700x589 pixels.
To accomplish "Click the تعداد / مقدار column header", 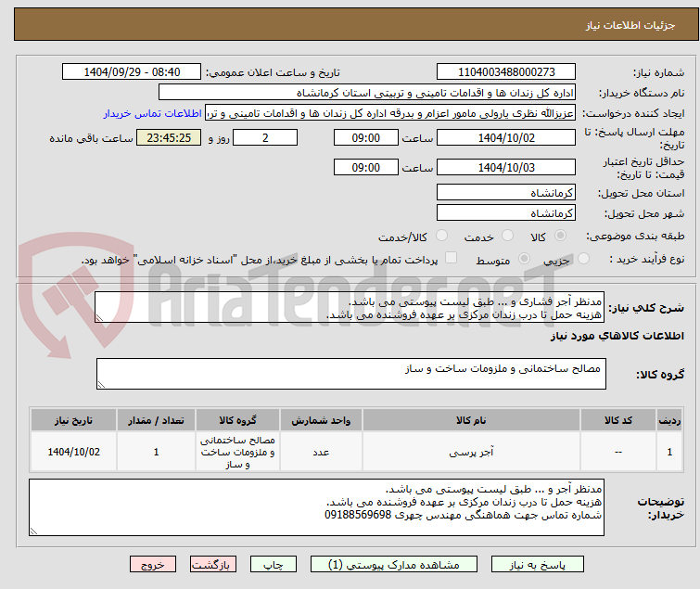I will point(156,420).
